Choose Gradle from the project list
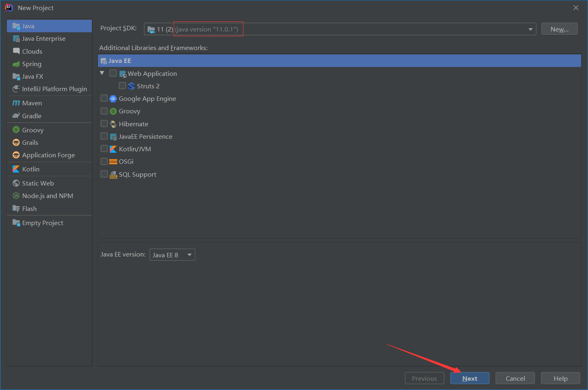This screenshot has height=390, width=588. tap(49, 116)
